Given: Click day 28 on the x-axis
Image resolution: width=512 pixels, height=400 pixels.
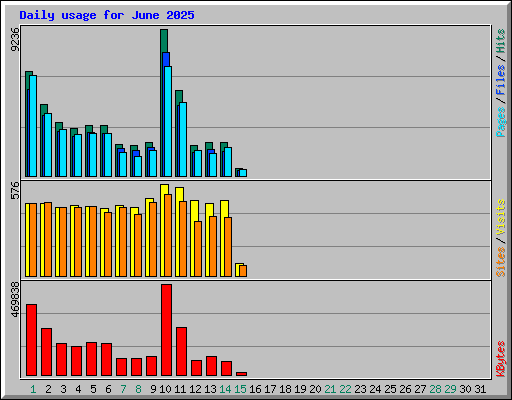Looking at the screenshot, I should [435, 389].
